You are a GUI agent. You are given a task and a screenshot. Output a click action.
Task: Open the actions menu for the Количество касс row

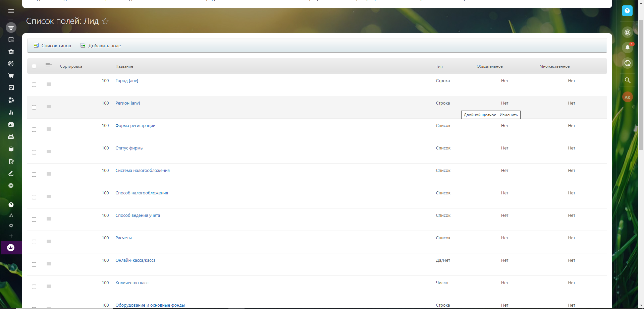[x=49, y=286]
